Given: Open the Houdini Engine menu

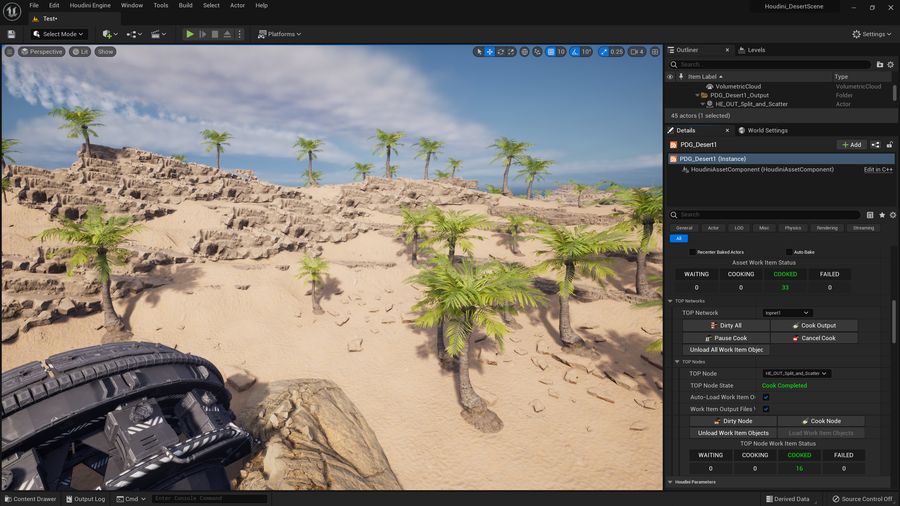Looking at the screenshot, I should click(91, 5).
